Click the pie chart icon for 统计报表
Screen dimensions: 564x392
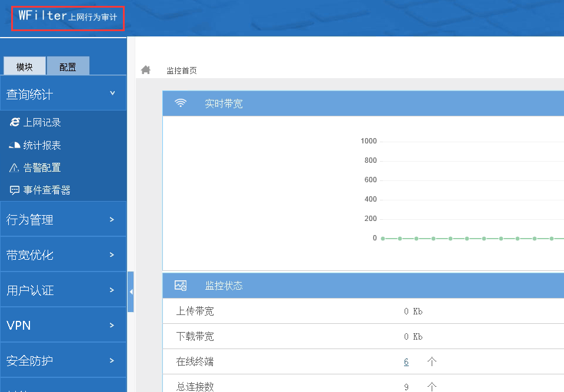(15, 145)
